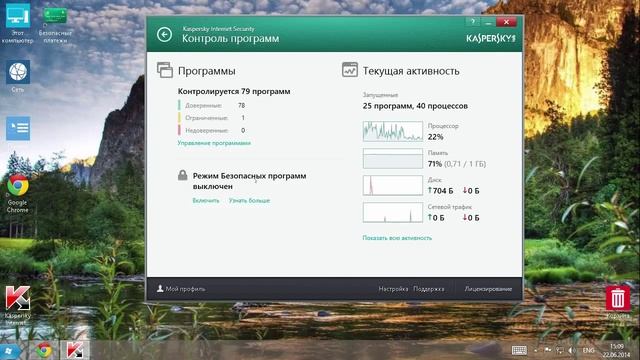Click '25 программ, 40 процессов' text
This screenshot has height=360, width=640.
[x=415, y=106]
